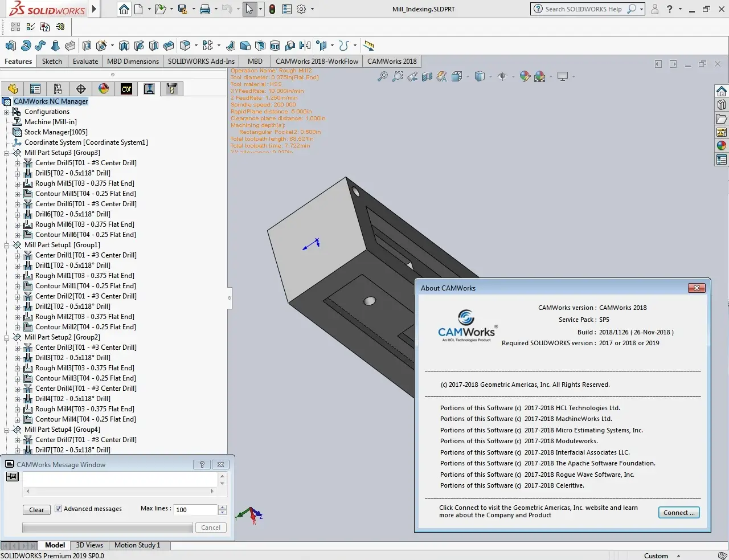Viewport: 729px width, 560px height.
Task: Expand the SOLIDWORKS menu arrow
Action: point(95,9)
